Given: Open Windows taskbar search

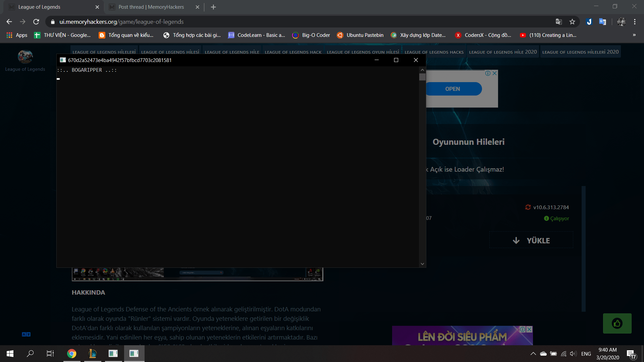Looking at the screenshot, I should pyautogui.click(x=30, y=354).
